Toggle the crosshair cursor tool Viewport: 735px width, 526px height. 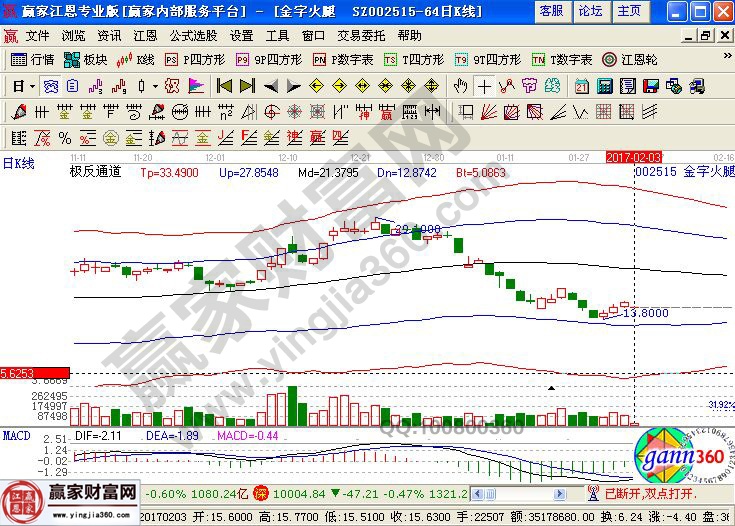(x=485, y=86)
